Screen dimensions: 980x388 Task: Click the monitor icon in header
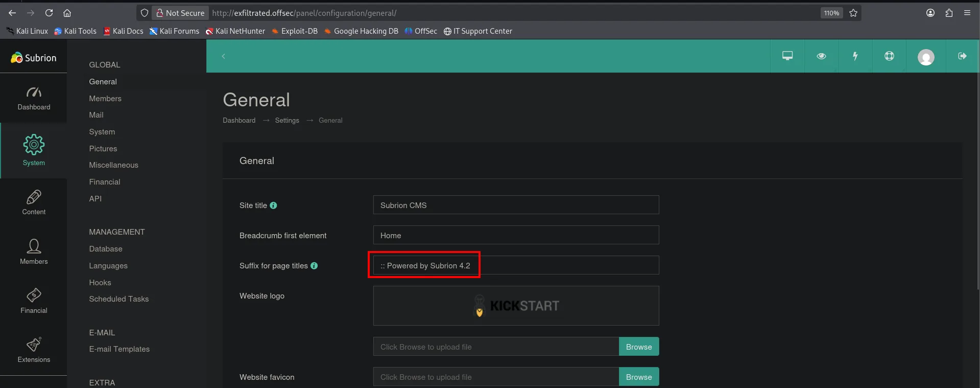click(787, 56)
